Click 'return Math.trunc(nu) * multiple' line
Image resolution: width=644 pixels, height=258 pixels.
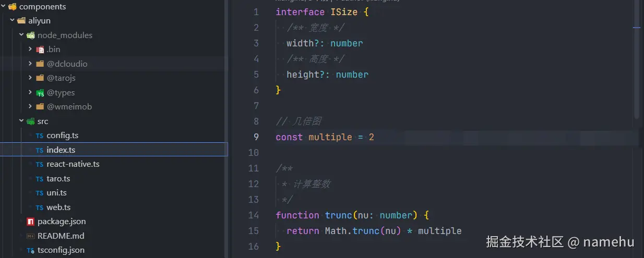point(374,231)
